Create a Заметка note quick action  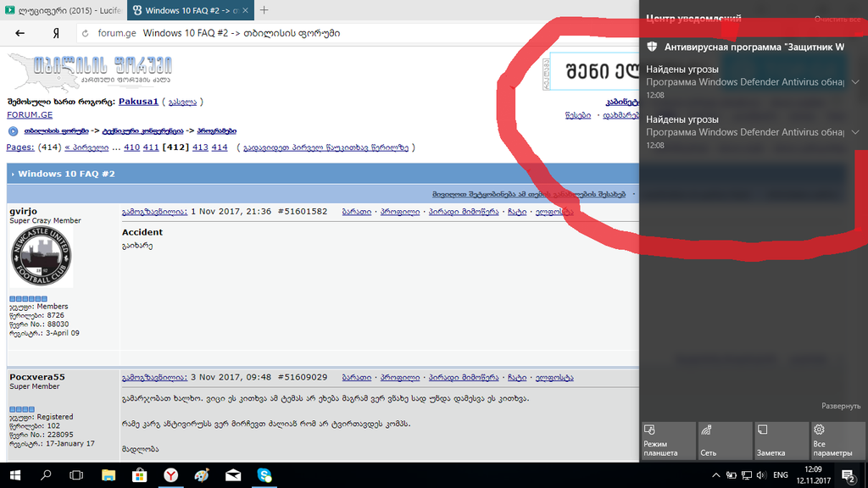tap(781, 441)
